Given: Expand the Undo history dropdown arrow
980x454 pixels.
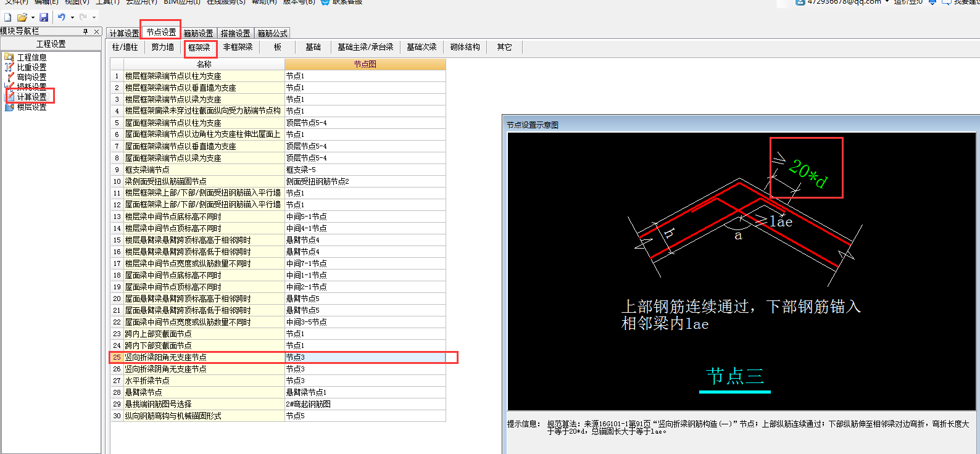Looking at the screenshot, I should click(x=72, y=17).
